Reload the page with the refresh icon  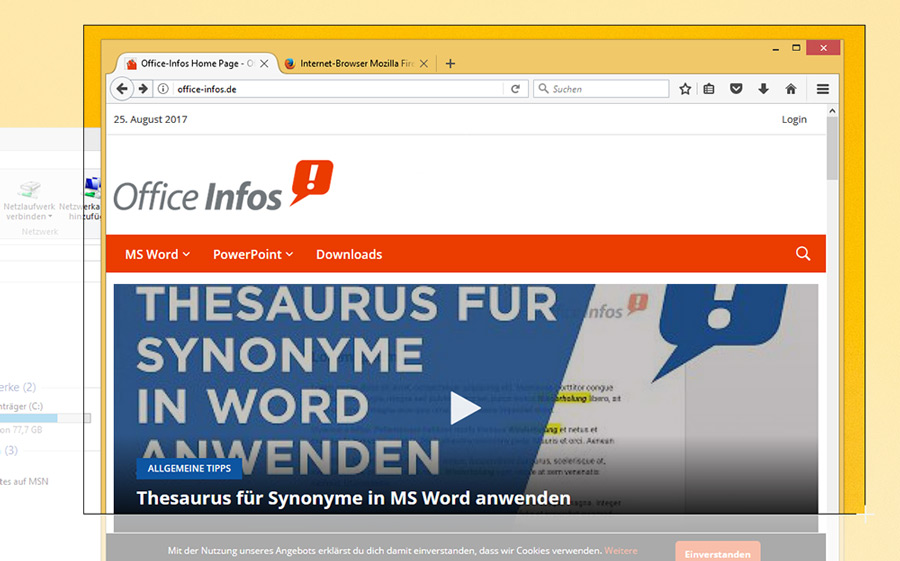[x=515, y=89]
